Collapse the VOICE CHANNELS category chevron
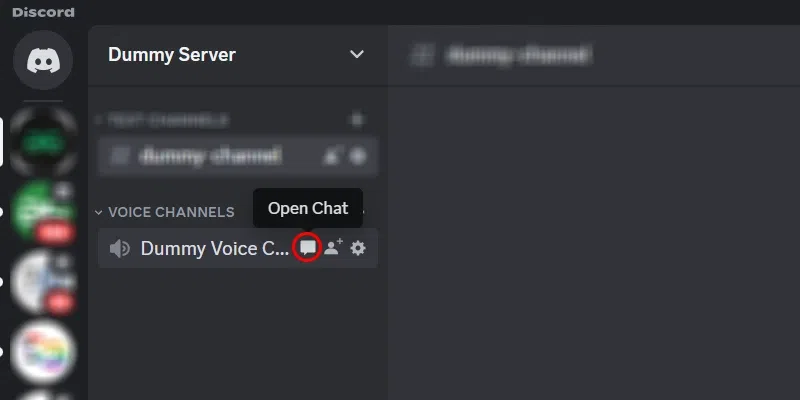Viewport: 800px width, 400px height. tap(98, 212)
